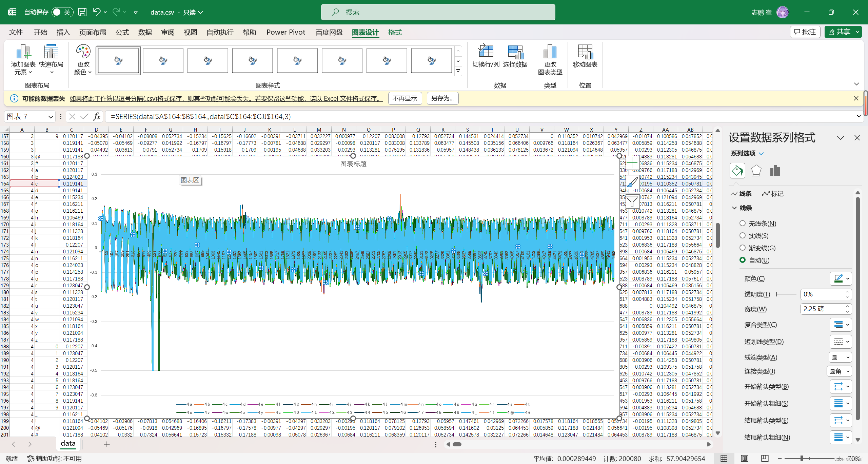Select the Solid line radio option

click(x=743, y=235)
